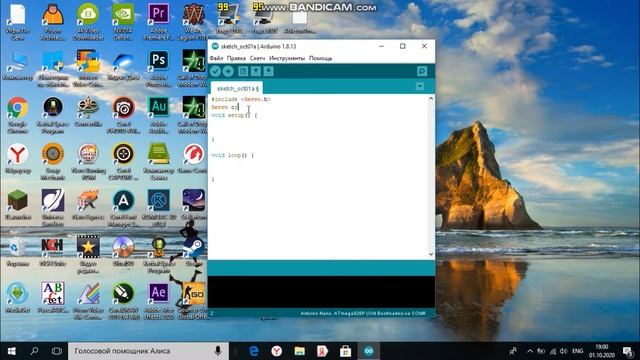The image size is (640, 360).
Task: Select the sketch_oct01a tab
Action: (237, 88)
